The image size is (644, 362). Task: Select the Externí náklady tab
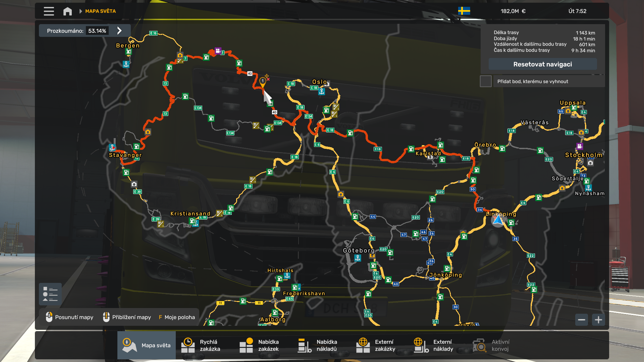pyautogui.click(x=438, y=345)
